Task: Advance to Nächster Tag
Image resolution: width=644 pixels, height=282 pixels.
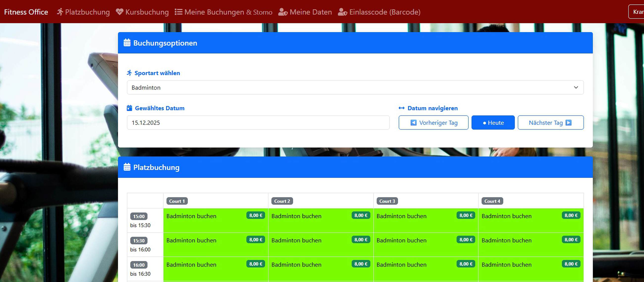Action: (551, 123)
